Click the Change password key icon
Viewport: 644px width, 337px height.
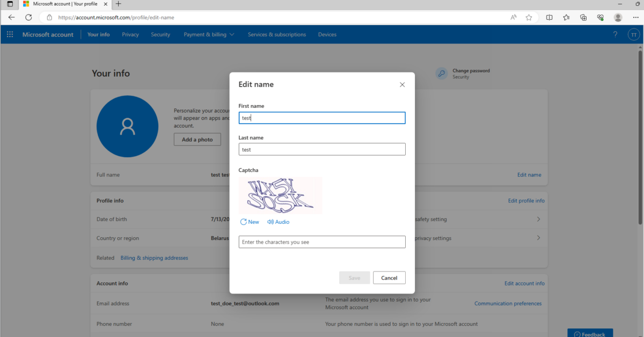point(441,73)
